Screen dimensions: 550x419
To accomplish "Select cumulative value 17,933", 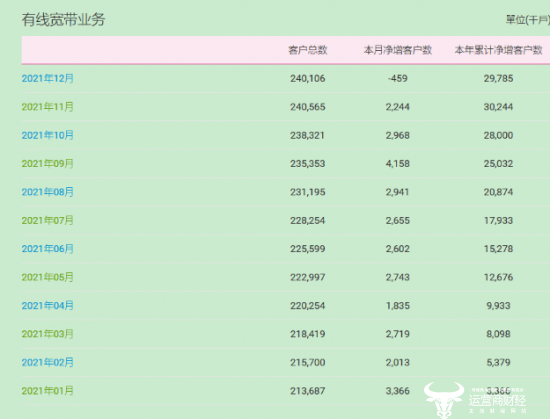I will click(x=498, y=220).
